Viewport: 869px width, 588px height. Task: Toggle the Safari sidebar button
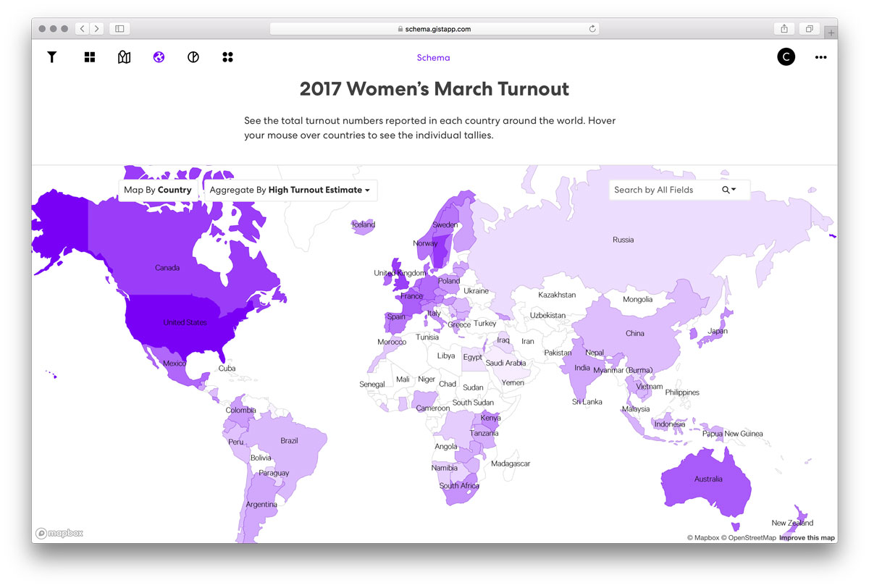[119, 29]
